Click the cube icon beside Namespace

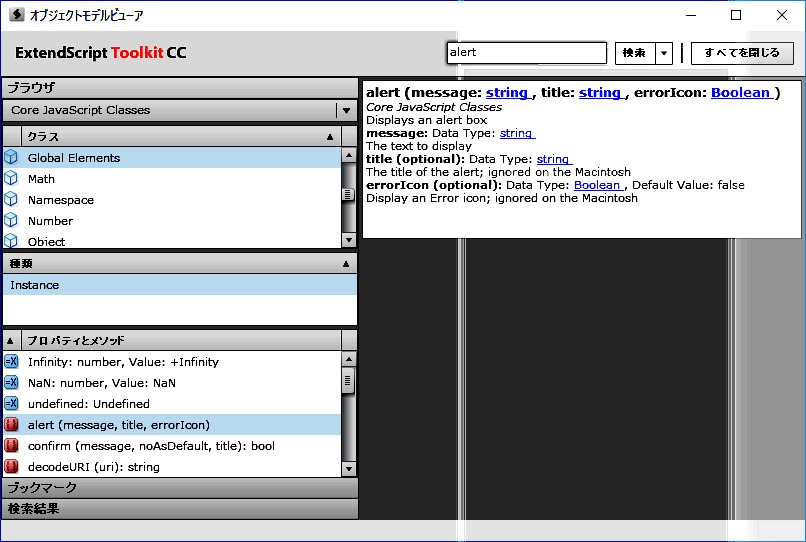tap(11, 199)
